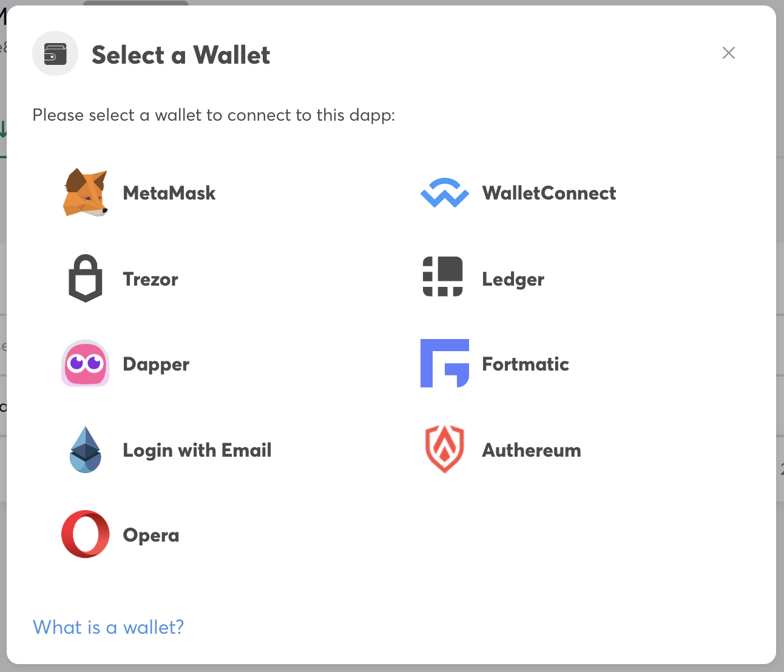This screenshot has height=672, width=784.
Task: Click the WalletConnect blue wave icon
Action: 445,193
